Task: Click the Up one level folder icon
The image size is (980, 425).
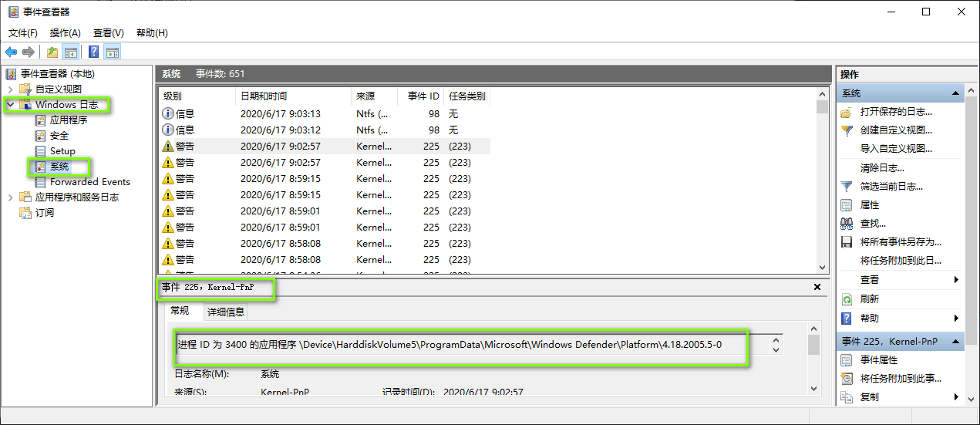Action: point(52,52)
